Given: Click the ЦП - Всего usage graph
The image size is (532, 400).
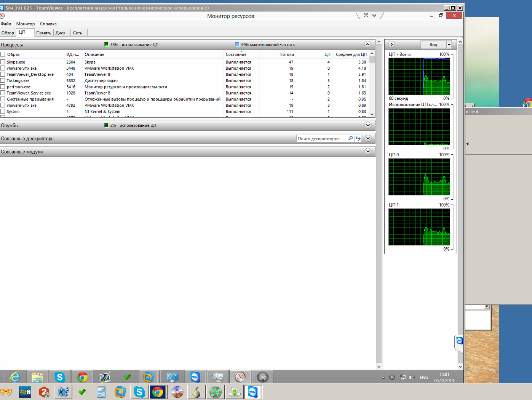Looking at the screenshot, I should [419, 76].
